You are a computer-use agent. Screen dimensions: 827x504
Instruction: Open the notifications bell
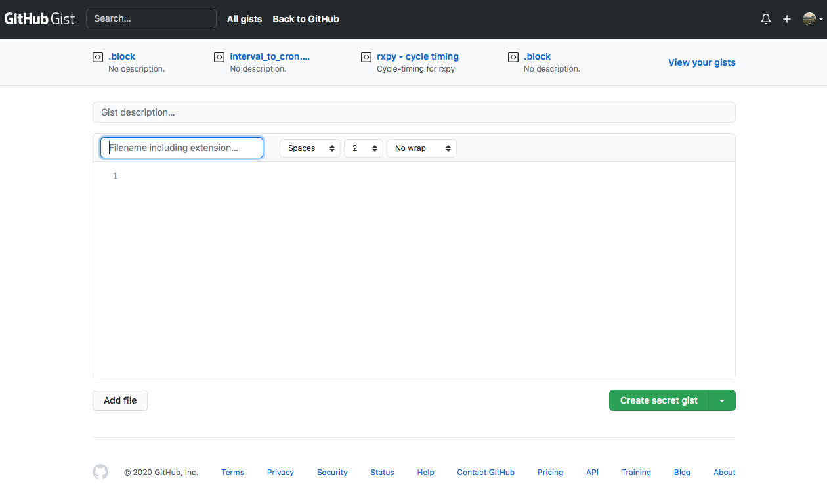[766, 19]
